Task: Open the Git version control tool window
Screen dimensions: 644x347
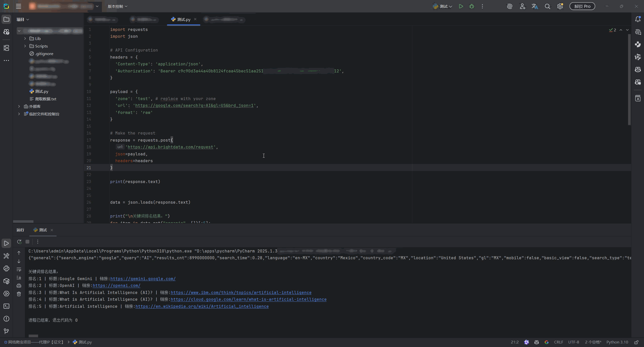Action: click(6, 331)
